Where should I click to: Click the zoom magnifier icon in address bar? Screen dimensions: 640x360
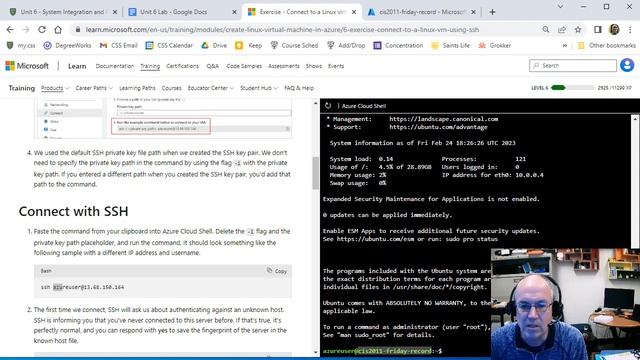[546, 29]
